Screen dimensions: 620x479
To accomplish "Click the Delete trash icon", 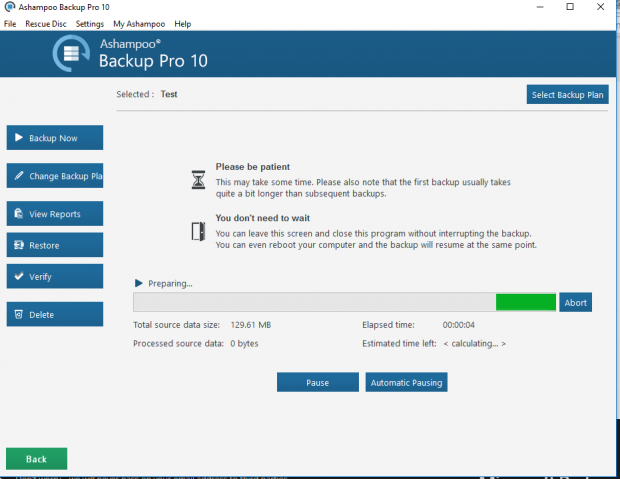I will coord(18,315).
